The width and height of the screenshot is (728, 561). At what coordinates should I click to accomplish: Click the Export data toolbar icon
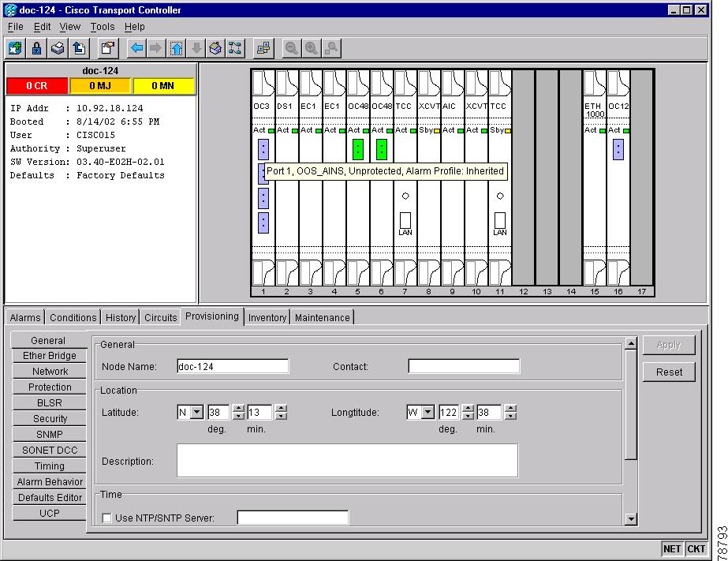pos(79,48)
